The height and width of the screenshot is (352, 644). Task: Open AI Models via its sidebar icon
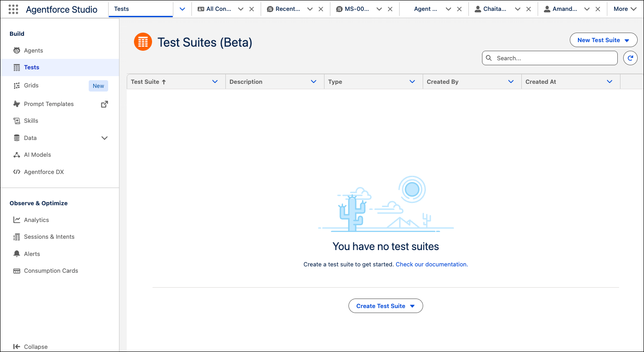(17, 155)
